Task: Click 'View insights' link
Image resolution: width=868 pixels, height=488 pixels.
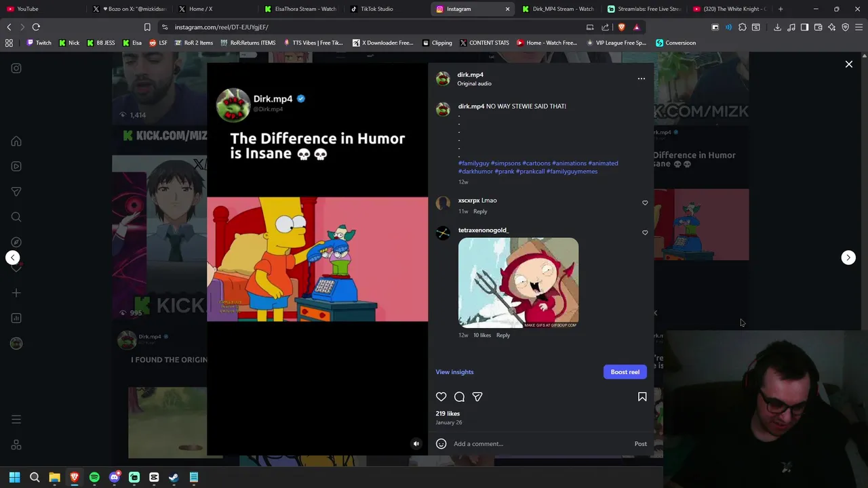Action: (x=454, y=372)
